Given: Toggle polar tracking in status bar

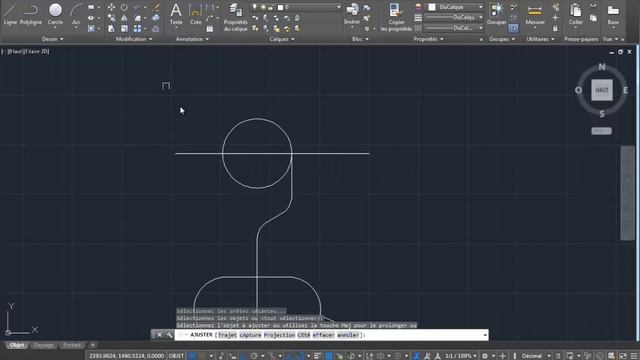Looking at the screenshot, I should [x=254, y=356].
